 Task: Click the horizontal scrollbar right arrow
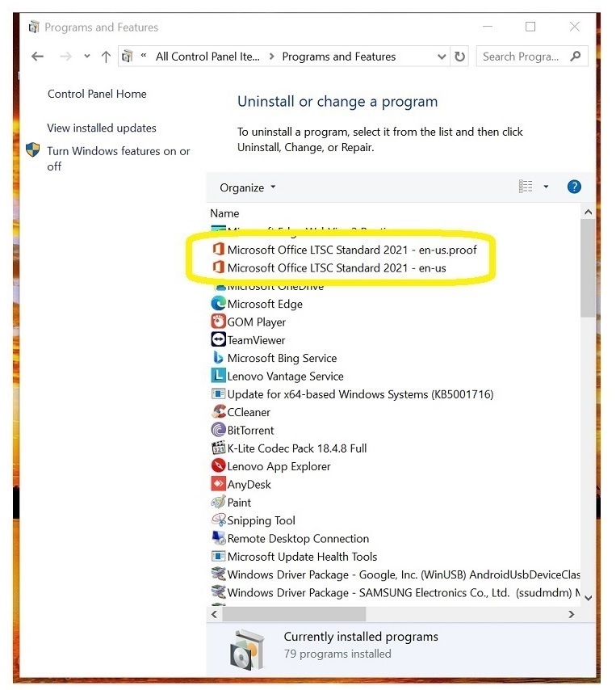click(571, 614)
